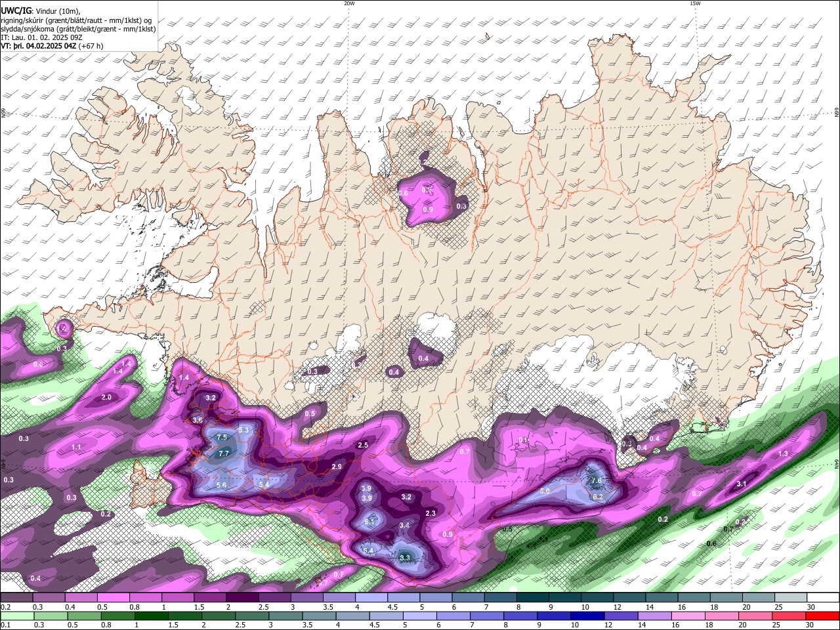
Task: Click the 3.6 precipitation value
Action: click(x=197, y=419)
